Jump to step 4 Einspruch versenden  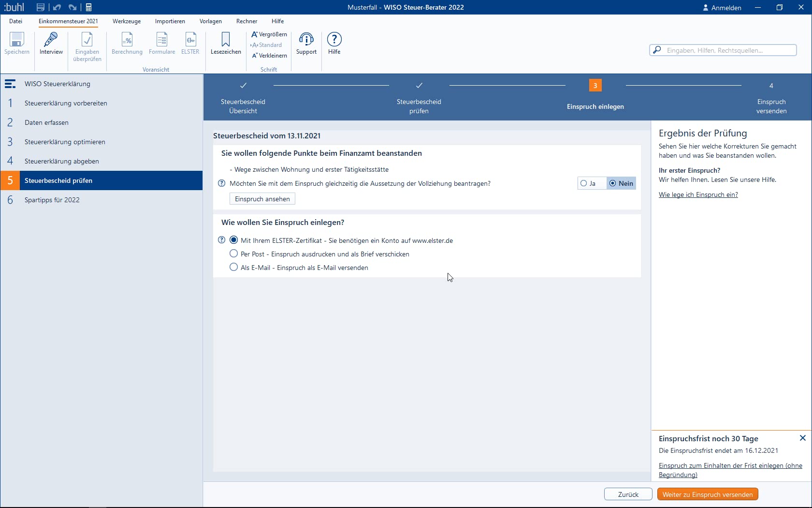pos(771,98)
